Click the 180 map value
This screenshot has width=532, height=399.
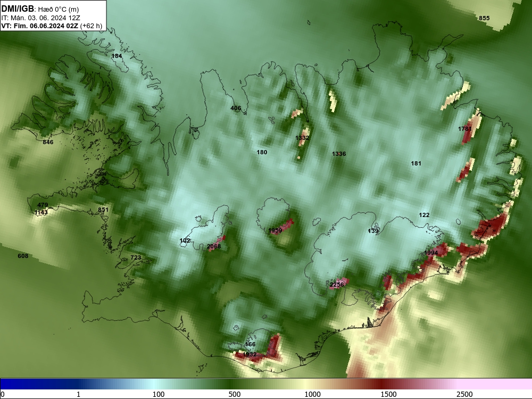pyautogui.click(x=262, y=152)
